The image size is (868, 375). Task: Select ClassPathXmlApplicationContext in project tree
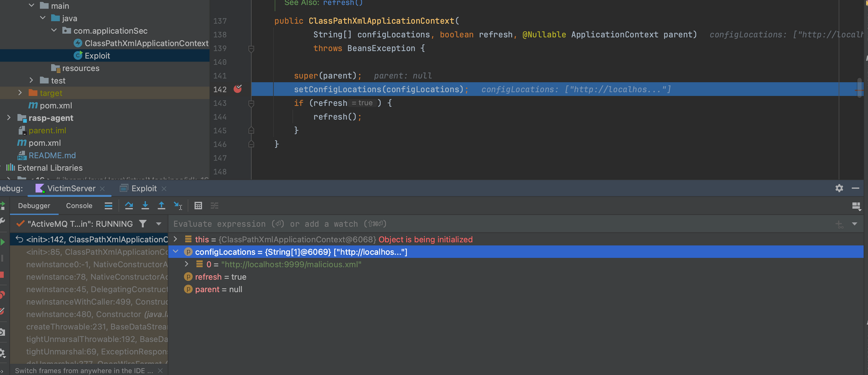147,43
